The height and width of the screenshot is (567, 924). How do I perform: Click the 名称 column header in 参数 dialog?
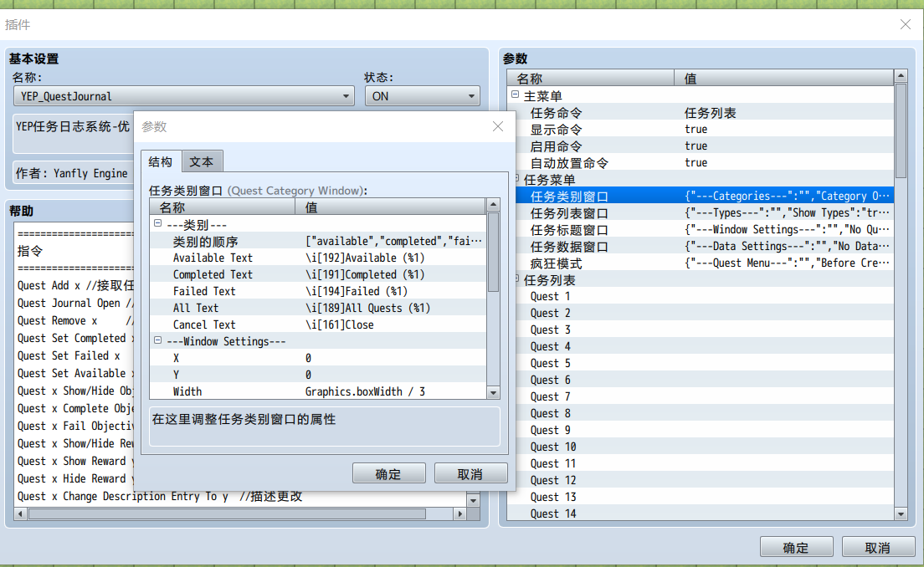223,207
